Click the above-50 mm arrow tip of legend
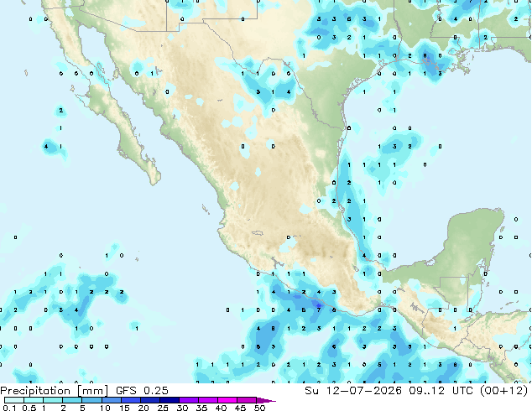532x411 pixels. tap(266, 400)
